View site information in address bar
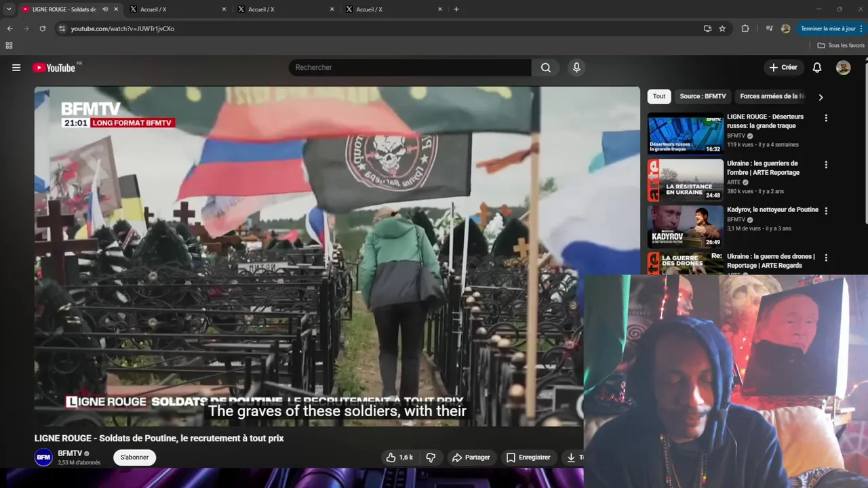 click(x=62, y=28)
